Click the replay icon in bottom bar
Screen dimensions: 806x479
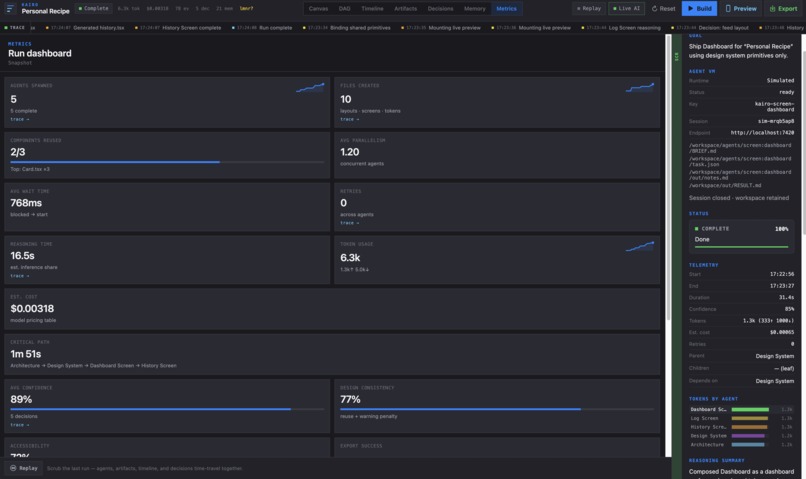13,468
